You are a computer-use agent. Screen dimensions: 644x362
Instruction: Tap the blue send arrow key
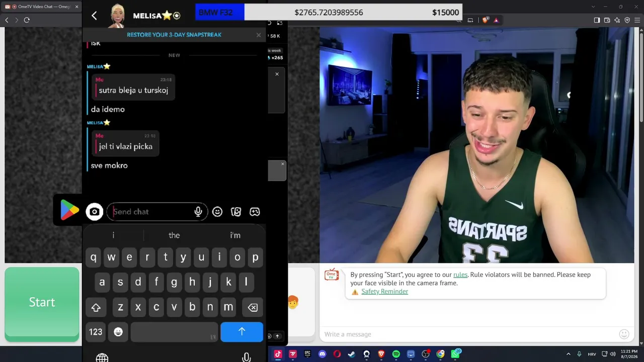(242, 332)
